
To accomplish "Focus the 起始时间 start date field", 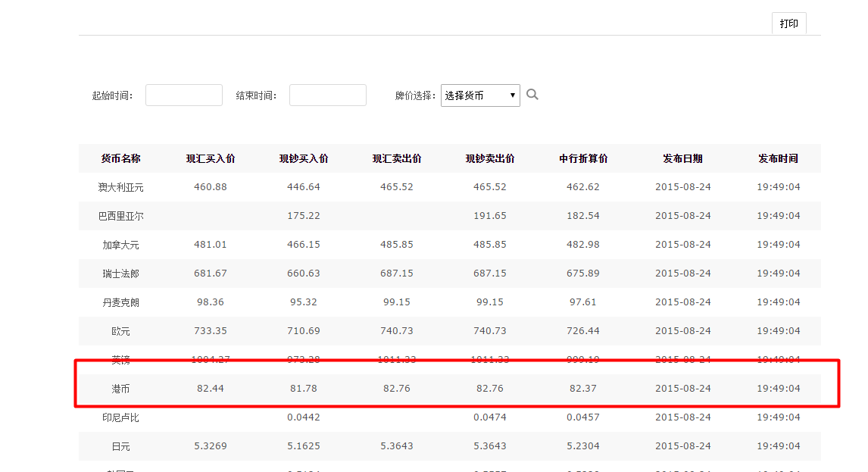I will (184, 95).
